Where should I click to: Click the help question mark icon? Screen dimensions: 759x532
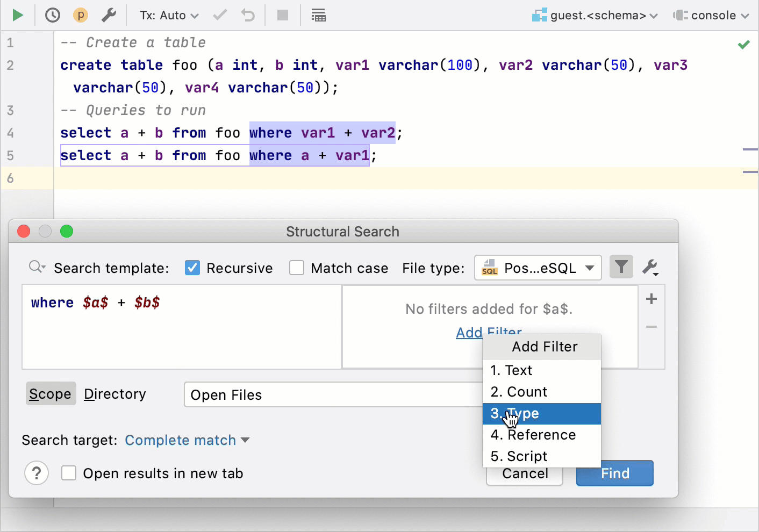point(36,473)
